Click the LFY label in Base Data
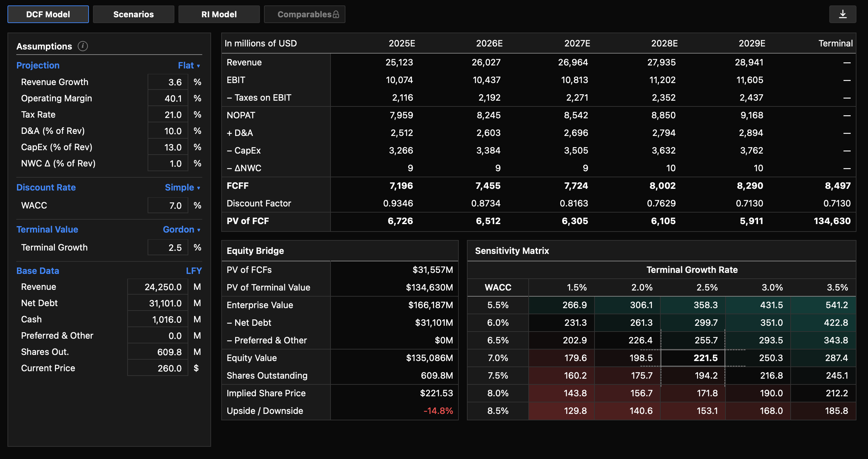 pyautogui.click(x=194, y=271)
